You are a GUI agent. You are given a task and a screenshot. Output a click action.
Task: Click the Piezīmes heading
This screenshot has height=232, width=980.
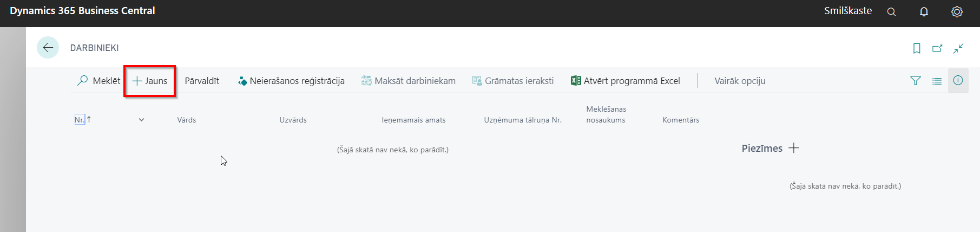(x=762, y=148)
